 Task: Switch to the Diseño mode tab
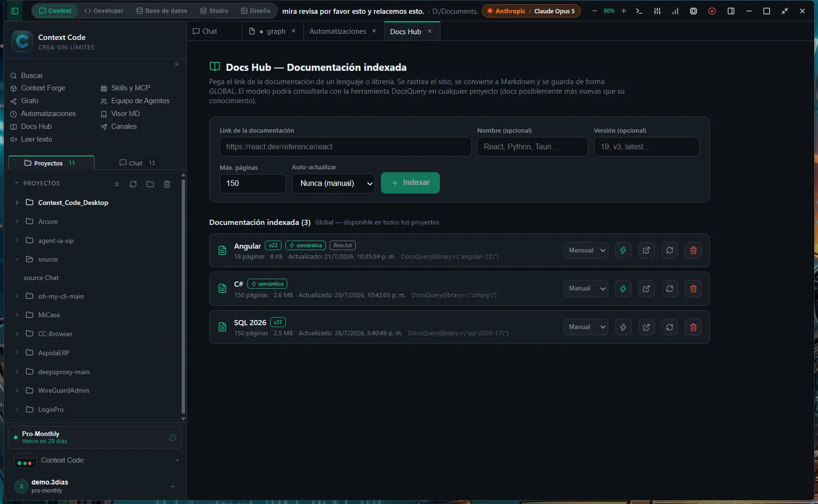coord(256,11)
